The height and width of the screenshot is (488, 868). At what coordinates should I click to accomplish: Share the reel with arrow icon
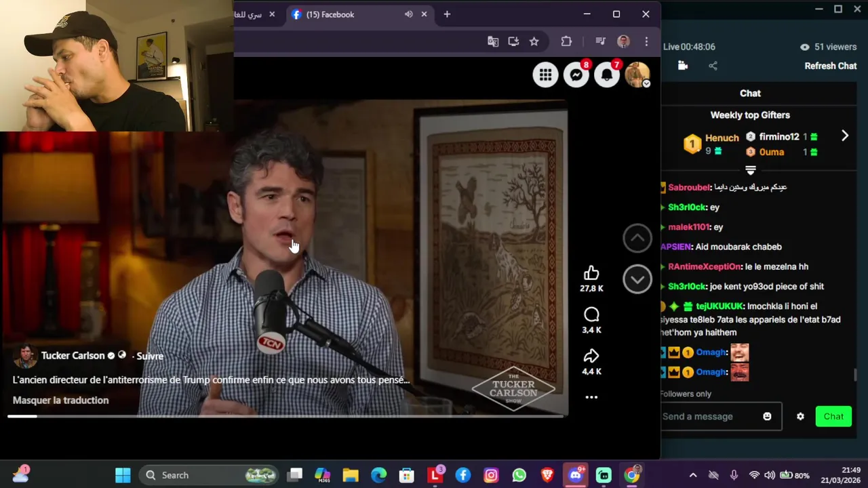(x=591, y=356)
